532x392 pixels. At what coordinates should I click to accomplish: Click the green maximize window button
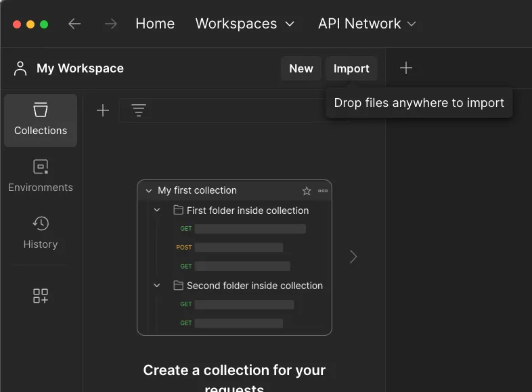pos(44,24)
